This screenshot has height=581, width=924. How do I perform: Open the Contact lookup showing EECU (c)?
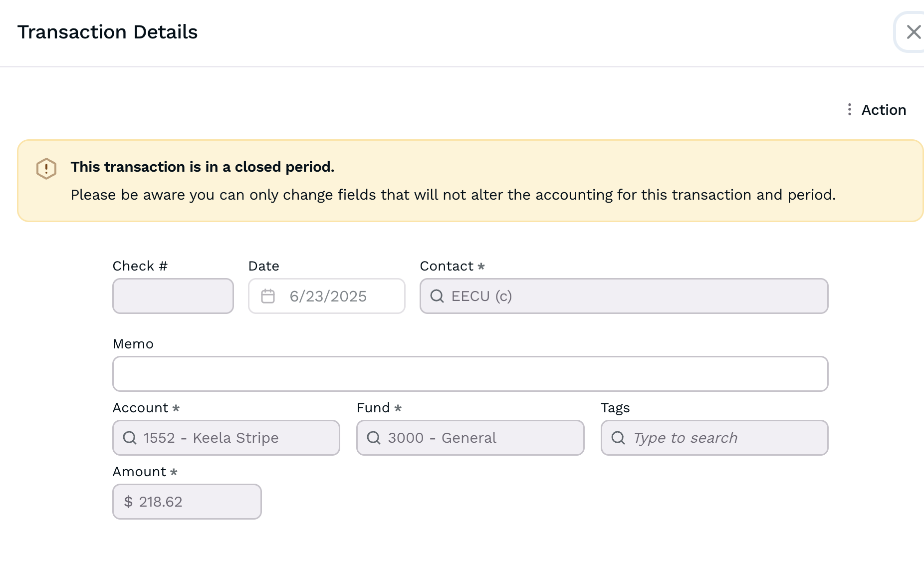(624, 296)
